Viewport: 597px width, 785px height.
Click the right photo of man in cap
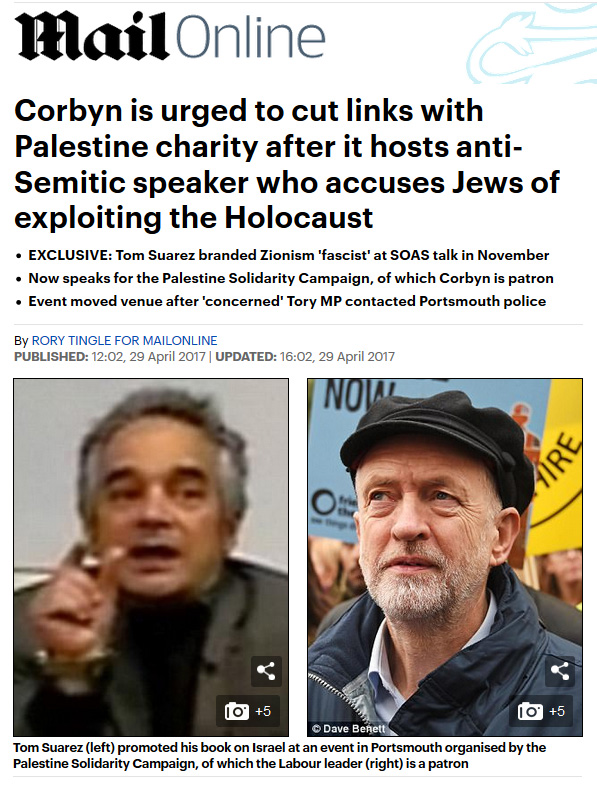click(x=445, y=557)
